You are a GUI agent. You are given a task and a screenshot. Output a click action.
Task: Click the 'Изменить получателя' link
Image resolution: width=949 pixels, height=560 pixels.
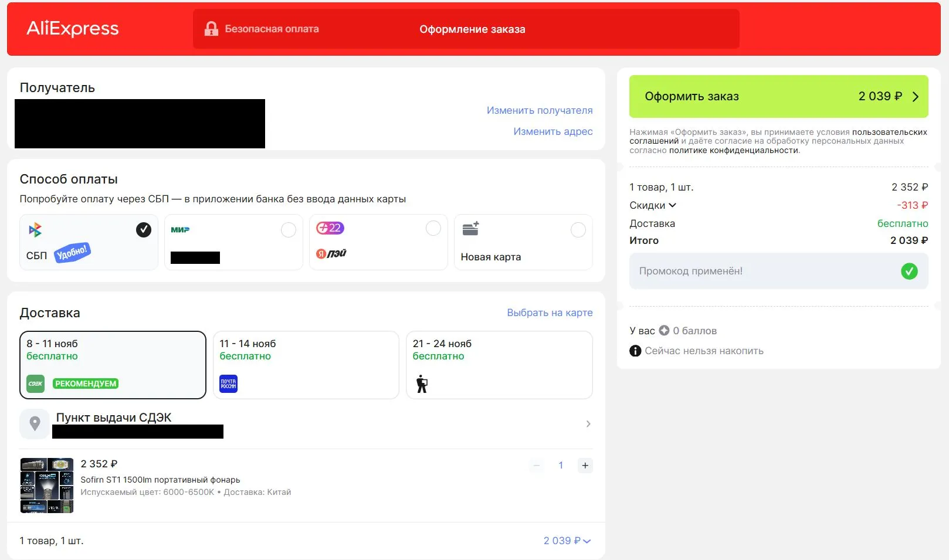(539, 110)
